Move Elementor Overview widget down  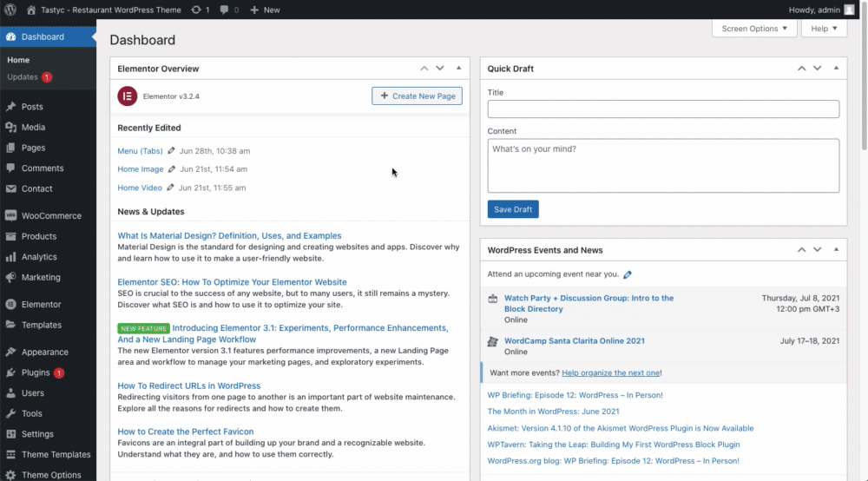coord(439,68)
